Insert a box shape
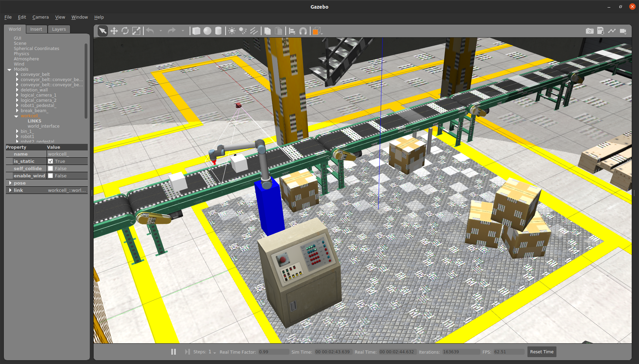Viewport: 639px width, 364px height. point(196,31)
